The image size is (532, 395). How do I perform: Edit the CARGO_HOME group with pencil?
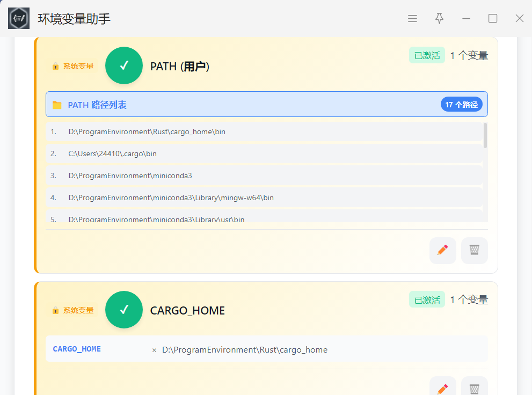coord(443,386)
